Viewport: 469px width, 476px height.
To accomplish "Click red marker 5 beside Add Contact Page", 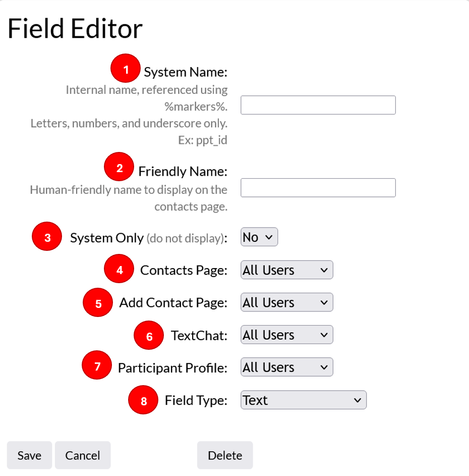I will pos(98,302).
